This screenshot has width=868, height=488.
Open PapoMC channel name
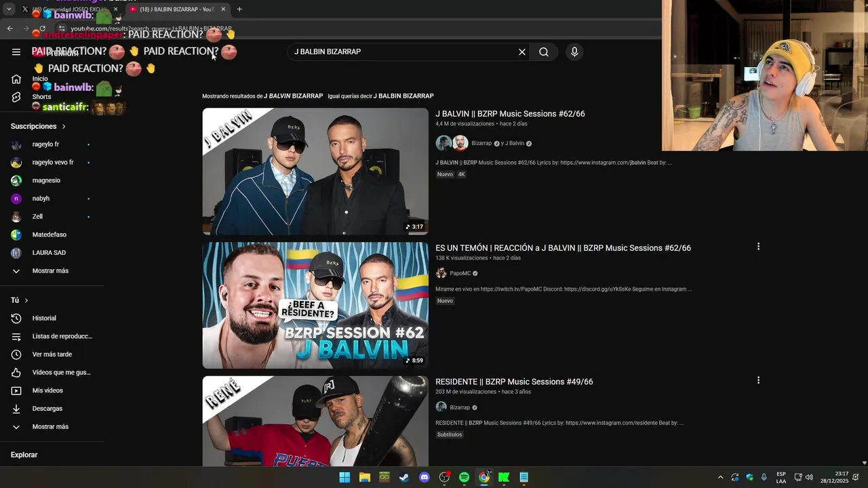pos(460,273)
